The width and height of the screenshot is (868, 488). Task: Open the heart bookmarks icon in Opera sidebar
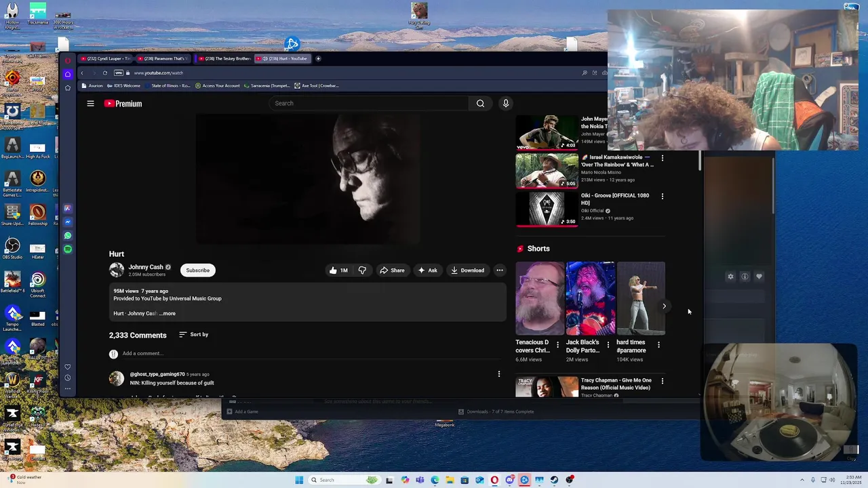coord(67,367)
